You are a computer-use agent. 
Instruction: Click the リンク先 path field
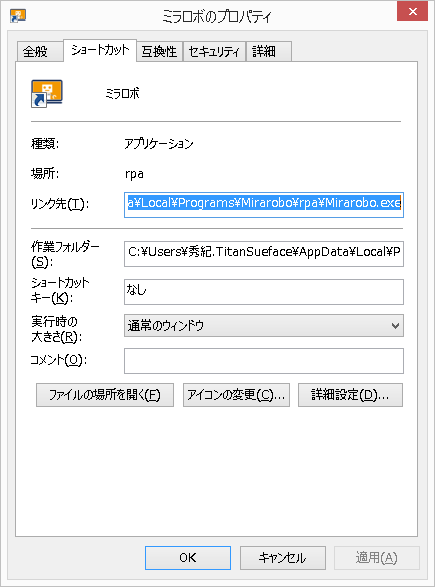(x=264, y=204)
